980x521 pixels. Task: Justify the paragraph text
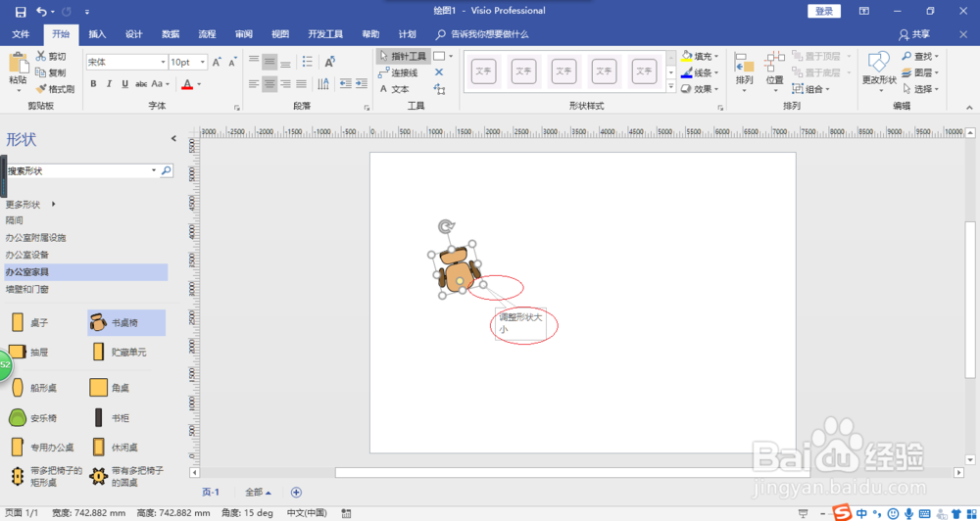click(301, 83)
